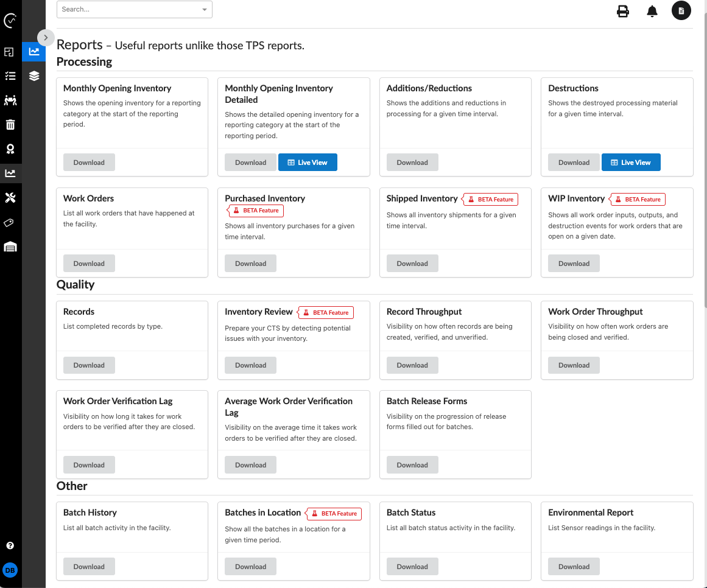Open the notifications bell
The width and height of the screenshot is (707, 588).
pyautogui.click(x=652, y=11)
